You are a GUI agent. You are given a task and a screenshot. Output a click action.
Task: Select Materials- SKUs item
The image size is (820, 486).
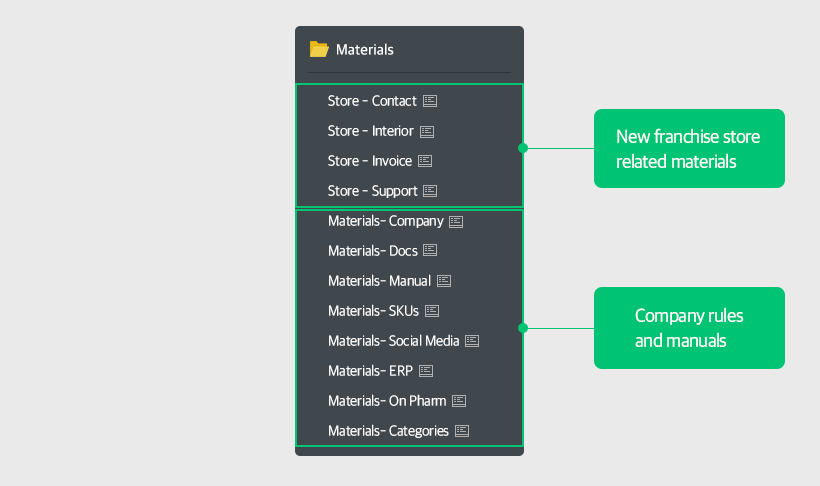click(373, 311)
